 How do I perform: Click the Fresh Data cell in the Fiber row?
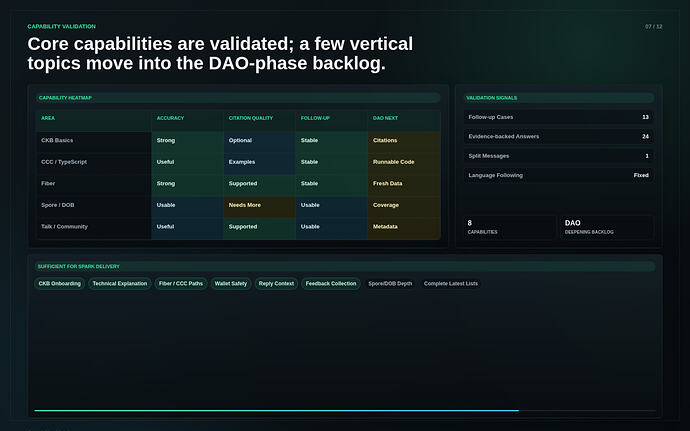pyautogui.click(x=404, y=184)
